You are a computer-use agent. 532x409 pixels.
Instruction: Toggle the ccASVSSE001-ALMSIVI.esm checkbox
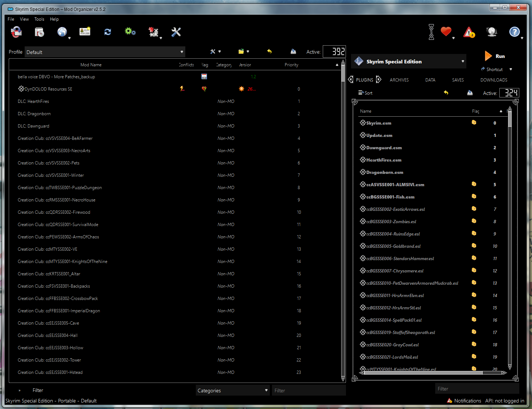tap(363, 184)
